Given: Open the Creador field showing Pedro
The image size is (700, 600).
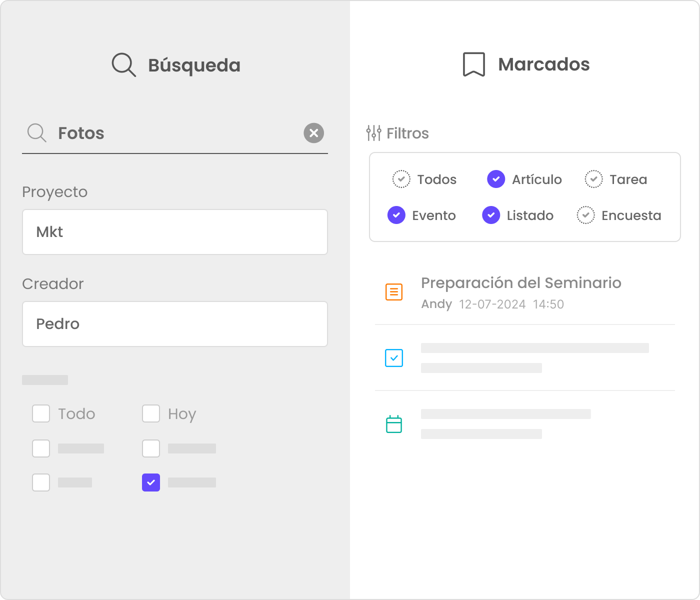Looking at the screenshot, I should (175, 324).
